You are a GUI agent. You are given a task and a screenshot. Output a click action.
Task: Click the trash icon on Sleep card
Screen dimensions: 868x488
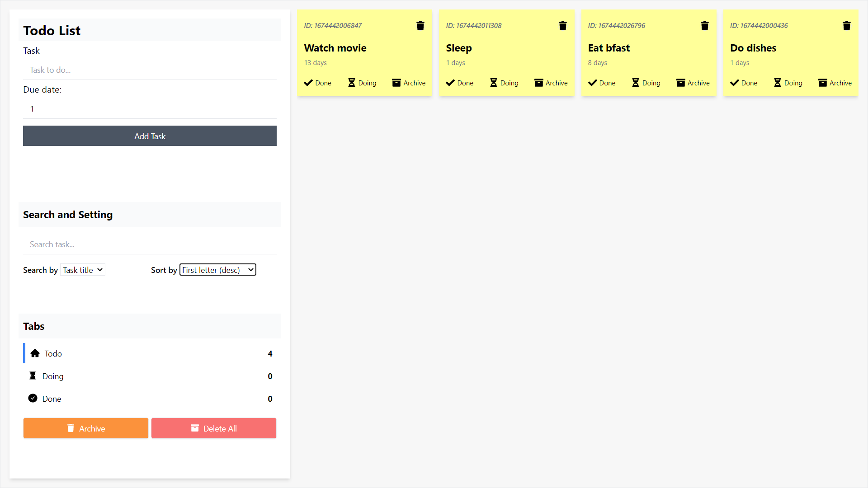click(562, 26)
